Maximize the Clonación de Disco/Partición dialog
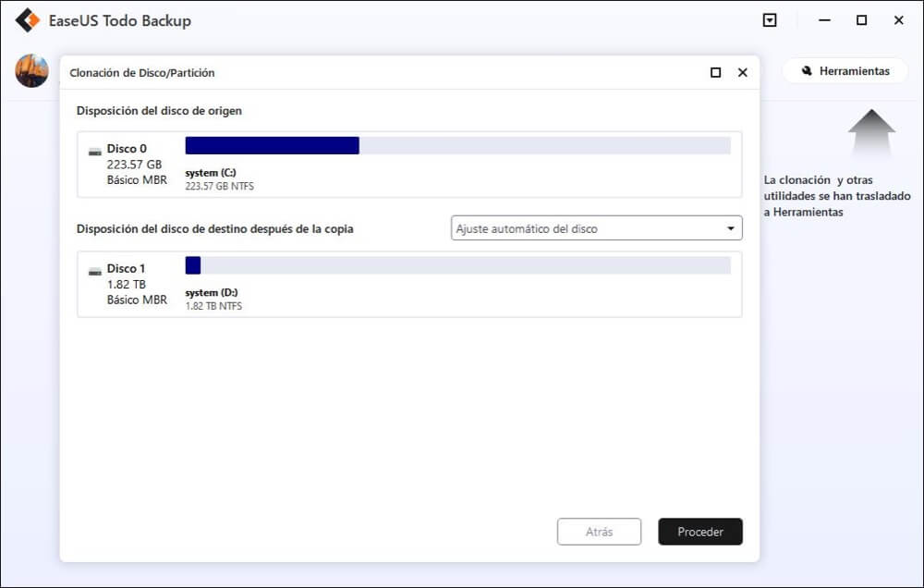Image resolution: width=924 pixels, height=588 pixels. tap(715, 72)
